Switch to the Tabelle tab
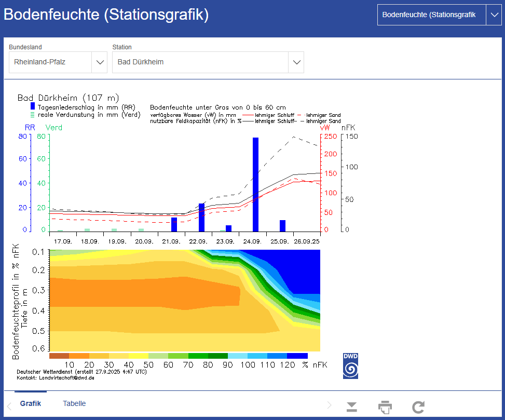 (74, 403)
